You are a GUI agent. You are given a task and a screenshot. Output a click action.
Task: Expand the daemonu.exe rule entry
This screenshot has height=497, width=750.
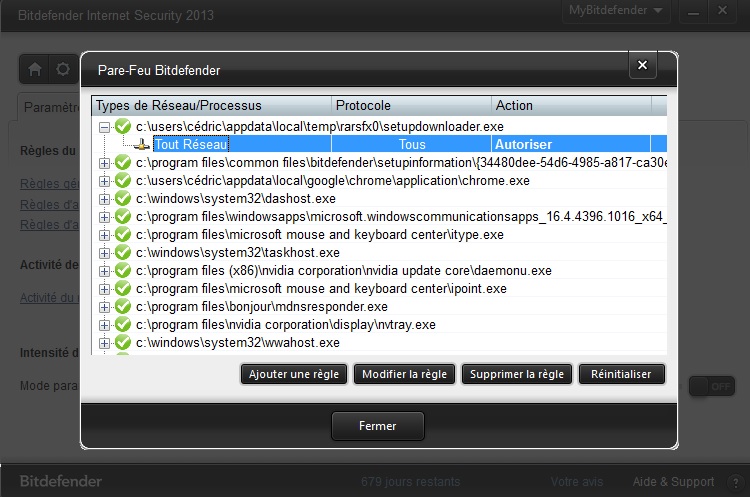click(x=104, y=271)
